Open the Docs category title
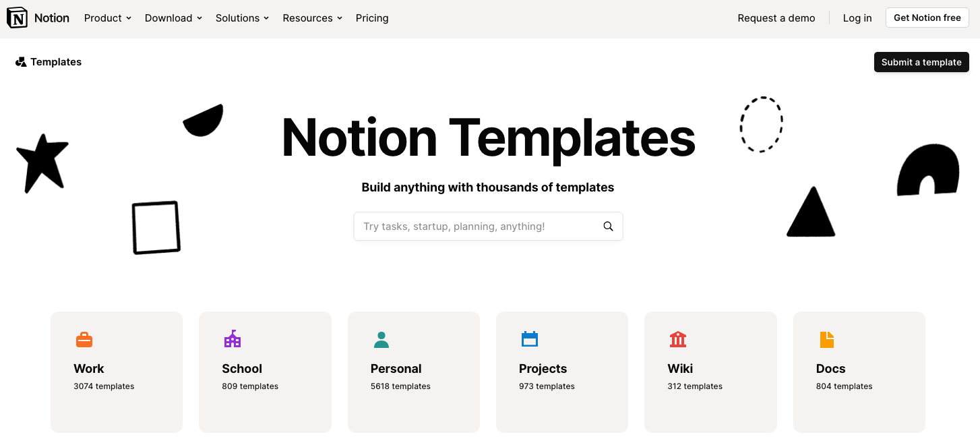 tap(830, 369)
